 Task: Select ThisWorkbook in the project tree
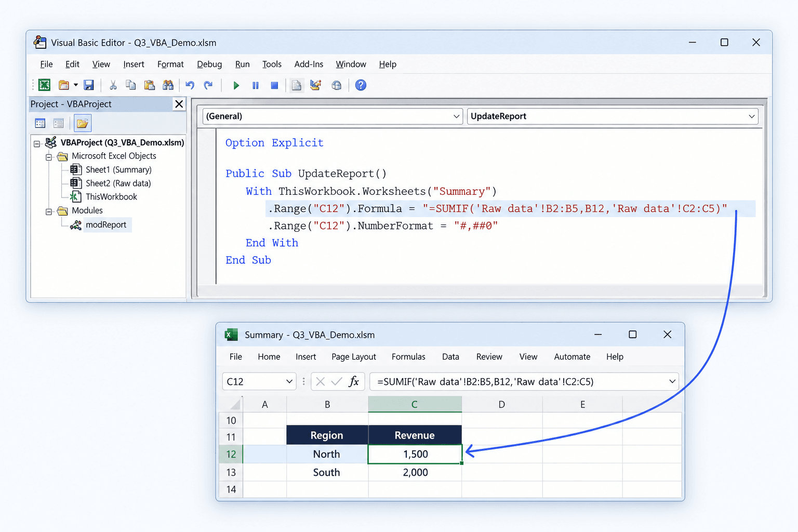click(111, 197)
